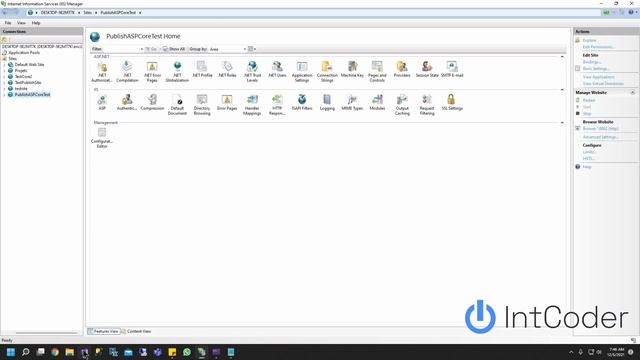
Task: Open Basic Settings link
Action: click(x=596, y=69)
